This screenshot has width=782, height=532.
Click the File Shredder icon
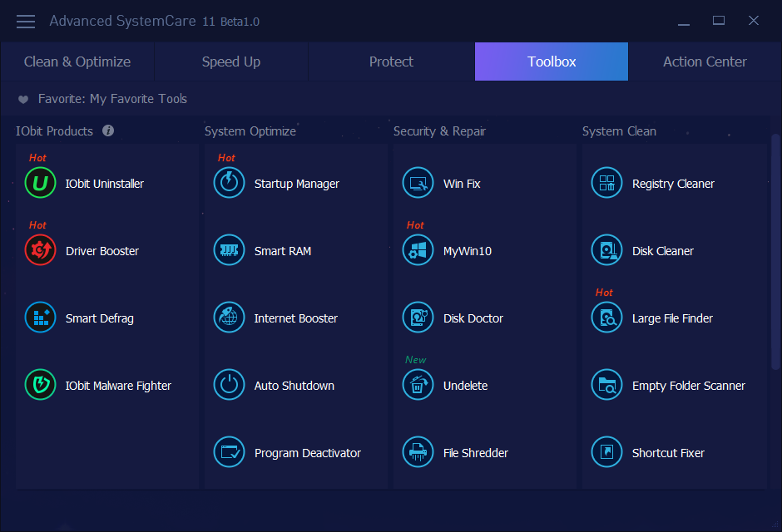[x=418, y=453]
